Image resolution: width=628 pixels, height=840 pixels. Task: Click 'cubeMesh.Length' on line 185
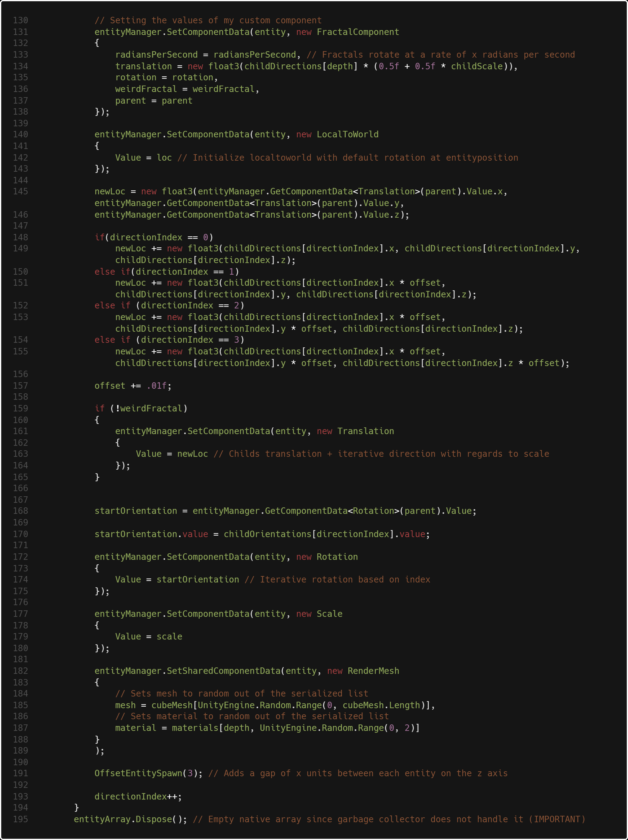point(381,705)
